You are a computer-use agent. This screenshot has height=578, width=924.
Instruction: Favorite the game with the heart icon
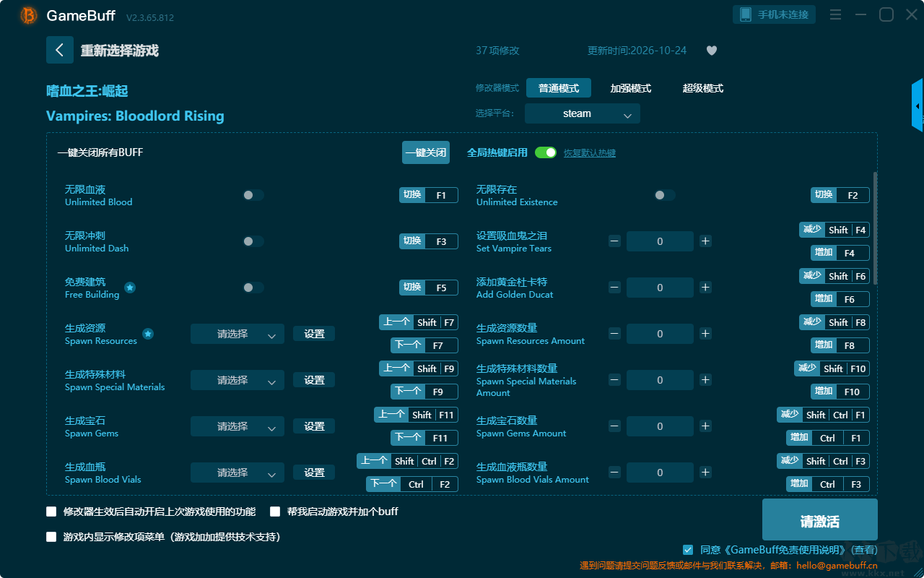[x=711, y=51]
